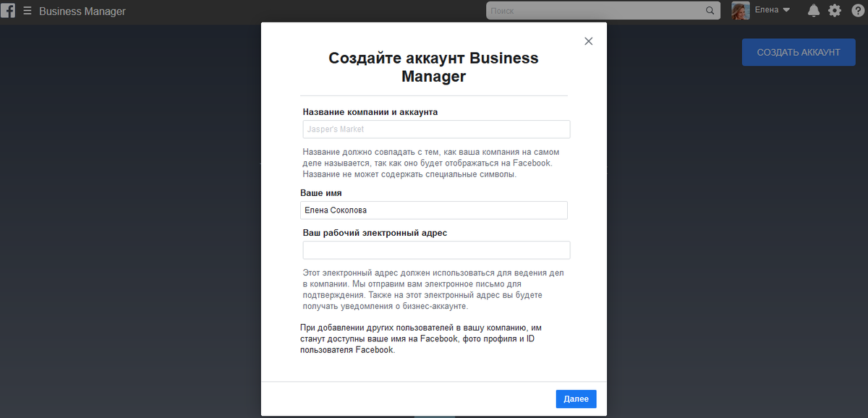This screenshot has width=868, height=418.
Task: Click the Facebook logo icon
Action: click(x=8, y=11)
